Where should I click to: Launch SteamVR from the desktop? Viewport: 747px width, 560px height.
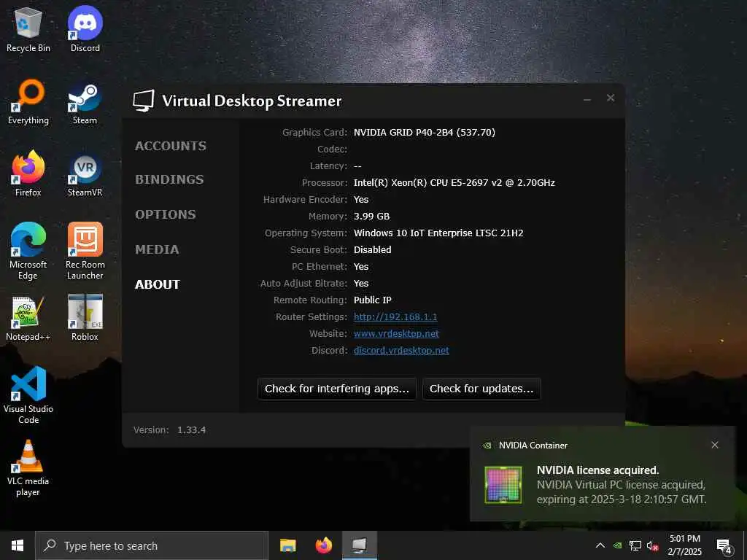[85, 174]
